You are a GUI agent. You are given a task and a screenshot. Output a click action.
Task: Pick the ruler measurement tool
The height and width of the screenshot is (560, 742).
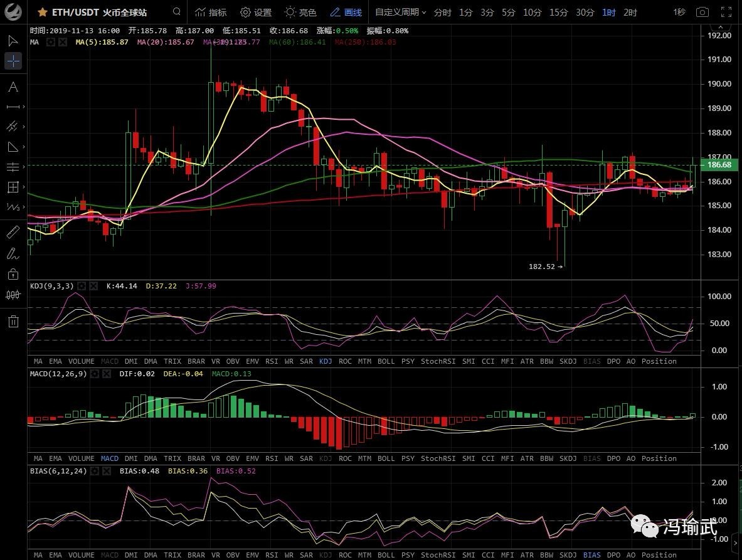click(13, 233)
